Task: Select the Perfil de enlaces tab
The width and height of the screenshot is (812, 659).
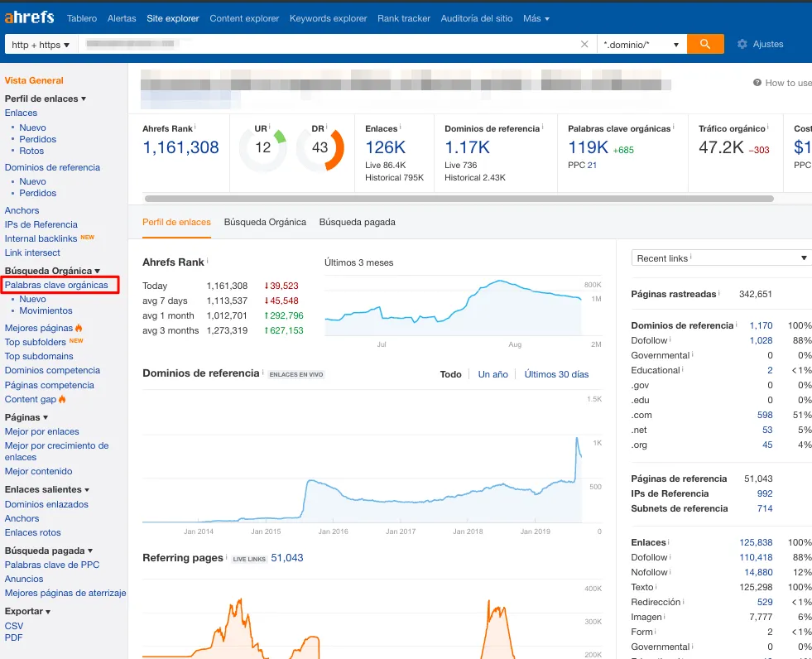Action: (176, 222)
